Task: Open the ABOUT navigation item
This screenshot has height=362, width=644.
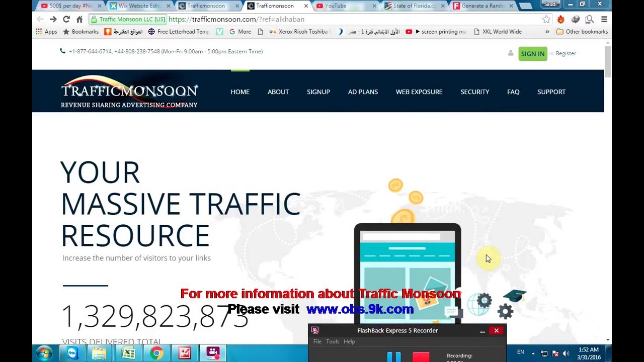Action: pyautogui.click(x=278, y=92)
